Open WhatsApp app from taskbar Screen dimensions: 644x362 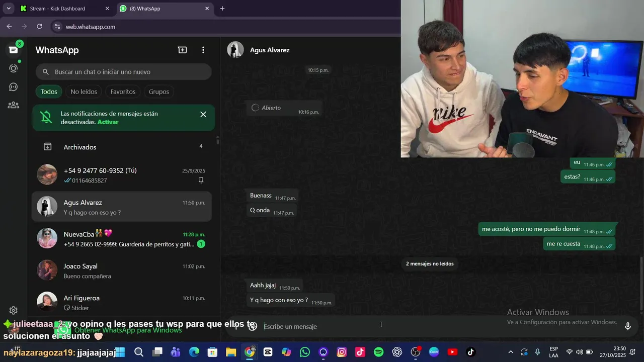tap(305, 352)
